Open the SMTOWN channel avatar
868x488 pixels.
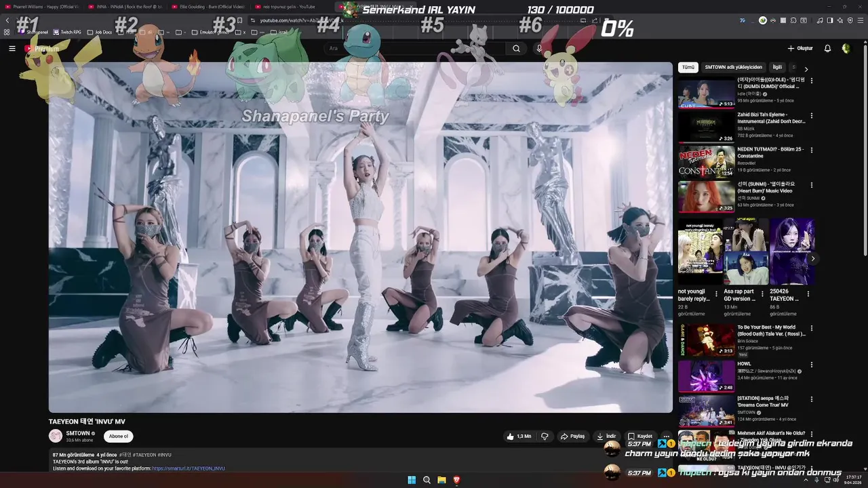point(56,436)
